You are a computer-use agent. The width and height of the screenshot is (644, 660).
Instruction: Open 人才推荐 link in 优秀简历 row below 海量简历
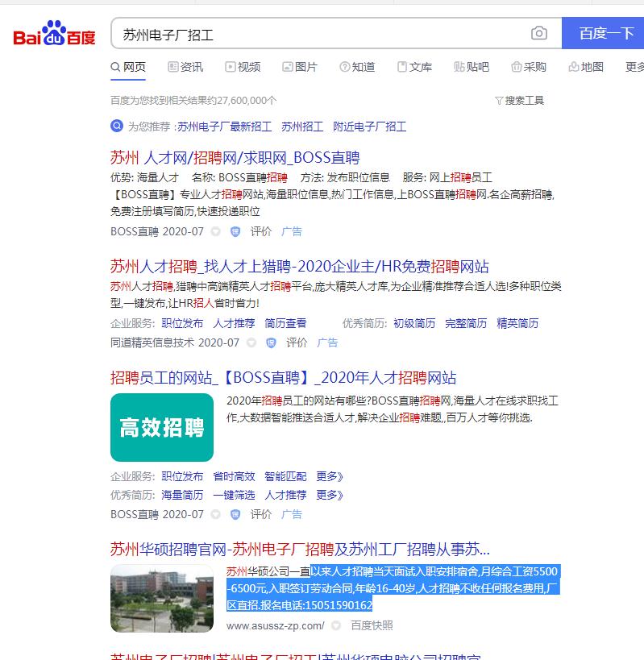pyautogui.click(x=285, y=495)
